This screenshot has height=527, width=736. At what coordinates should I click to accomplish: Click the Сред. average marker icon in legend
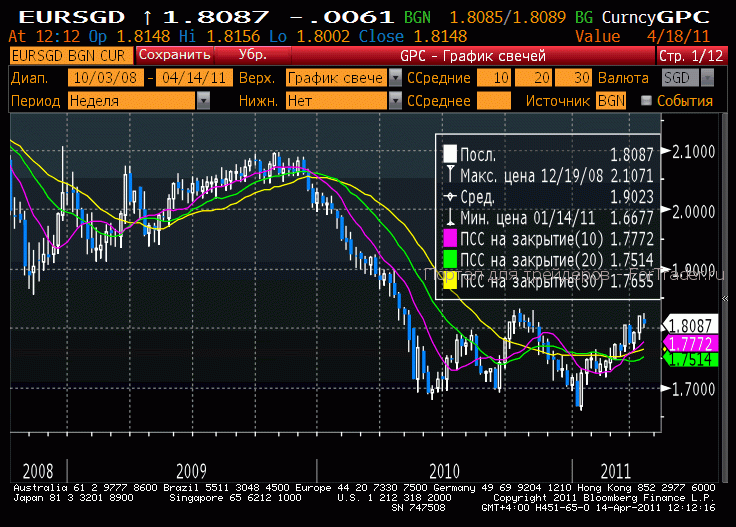coord(450,197)
